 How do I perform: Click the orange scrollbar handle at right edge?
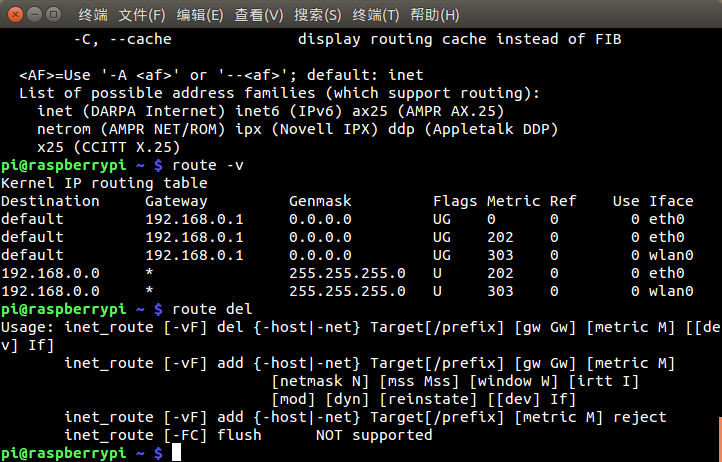[x=720, y=439]
